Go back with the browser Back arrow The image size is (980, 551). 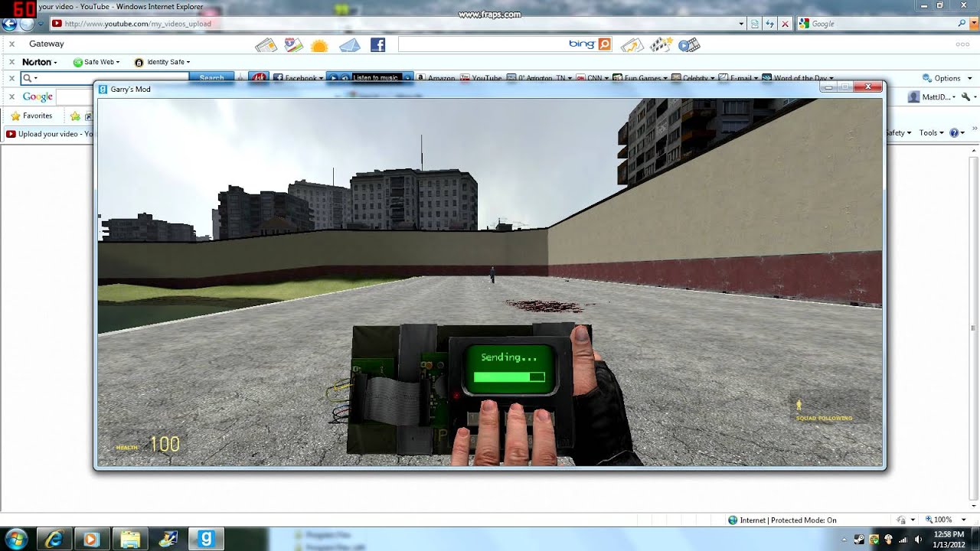click(10, 24)
